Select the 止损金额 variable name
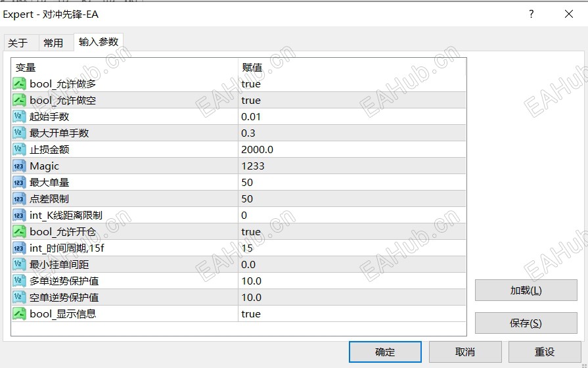 [x=49, y=150]
